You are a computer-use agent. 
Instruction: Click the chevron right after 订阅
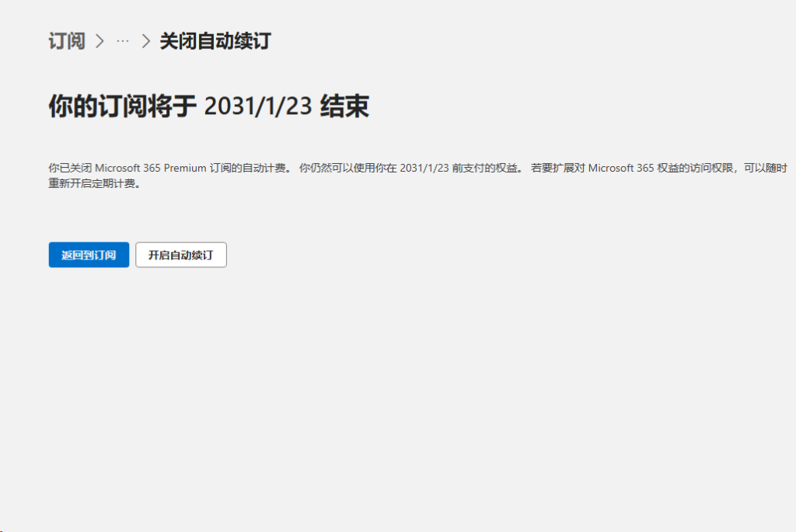pyautogui.click(x=99, y=41)
